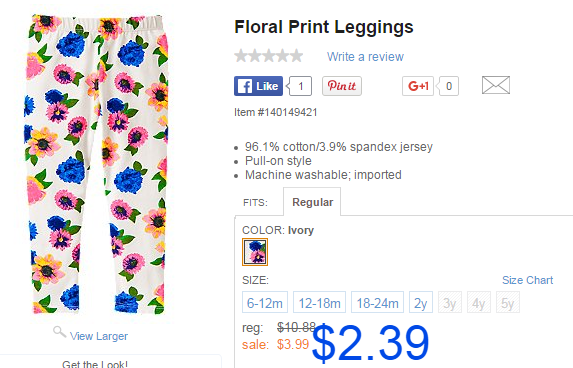
Task: Choose the 18-24m size option
Action: click(x=377, y=302)
